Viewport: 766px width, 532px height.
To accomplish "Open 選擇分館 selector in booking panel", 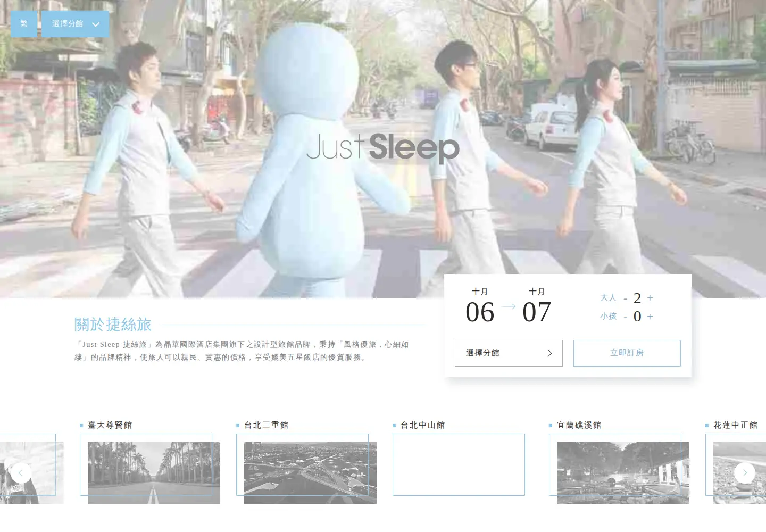I will point(509,353).
